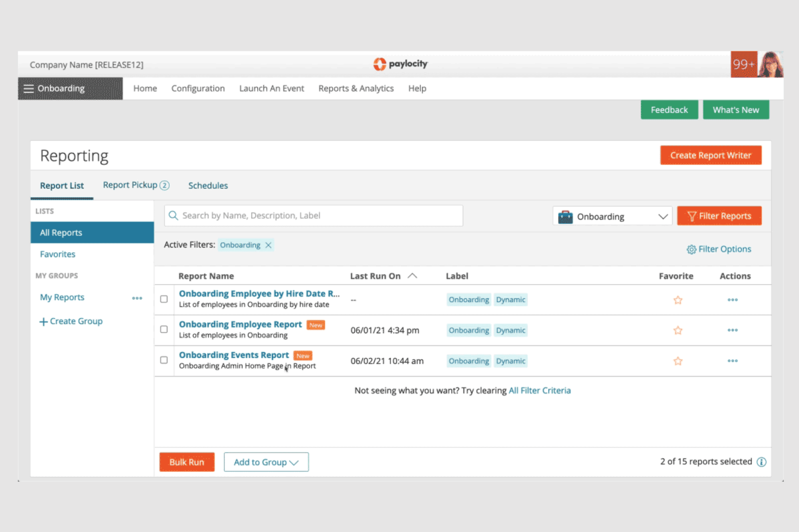Click the Filter Options gear icon
Viewport: 799px width, 532px height.
pyautogui.click(x=691, y=249)
